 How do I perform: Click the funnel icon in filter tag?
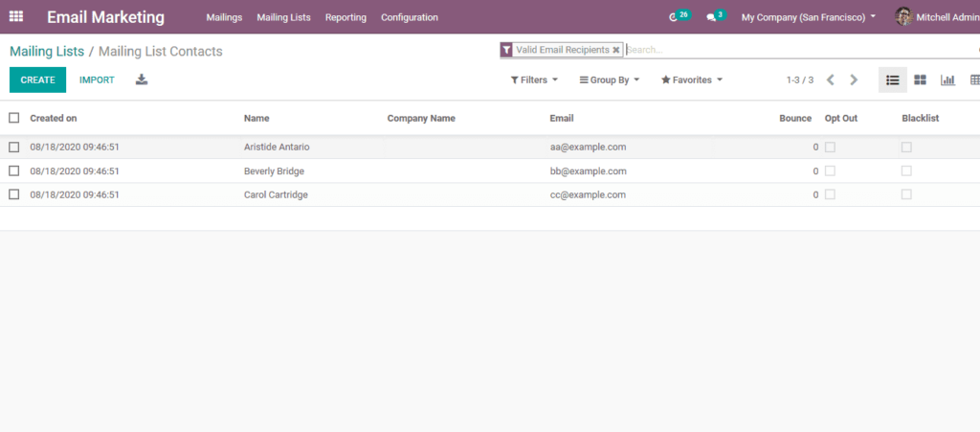(x=506, y=50)
